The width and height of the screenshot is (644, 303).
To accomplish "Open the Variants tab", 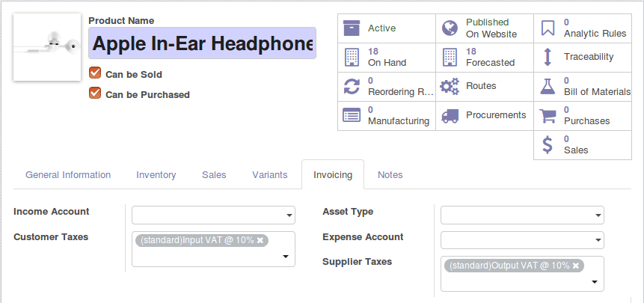I will click(x=270, y=175).
